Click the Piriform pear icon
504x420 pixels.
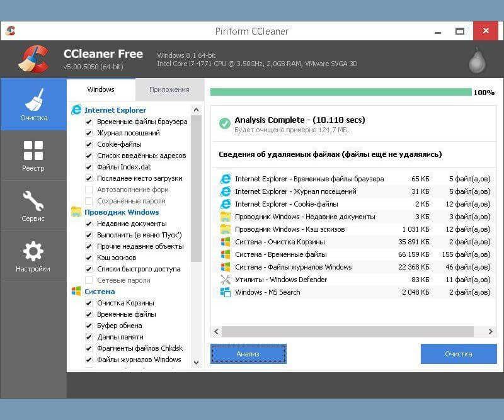tap(477, 60)
